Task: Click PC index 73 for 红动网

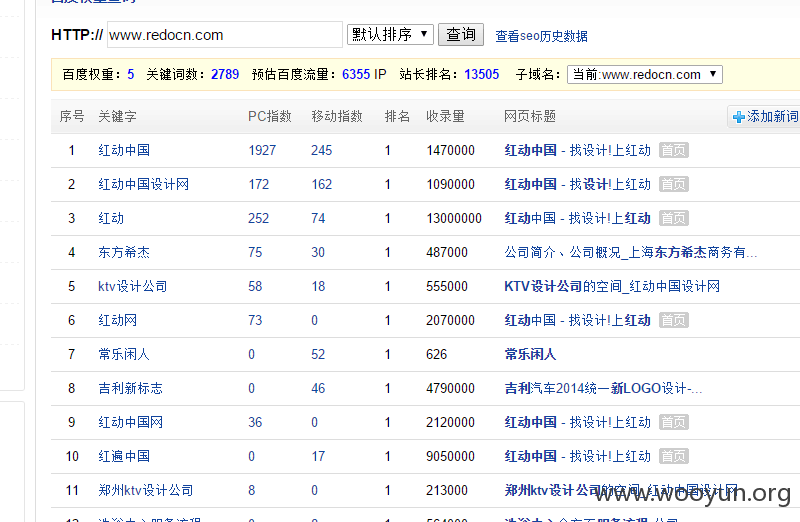Action: pyautogui.click(x=255, y=320)
